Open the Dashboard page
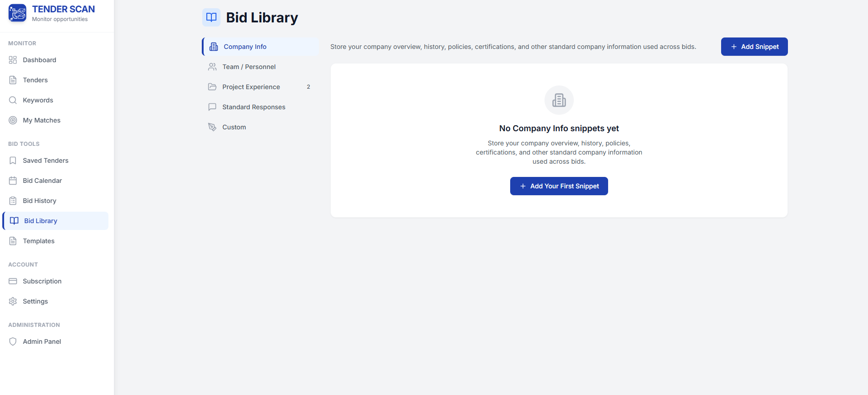Viewport: 868px width, 395px height. (55, 60)
